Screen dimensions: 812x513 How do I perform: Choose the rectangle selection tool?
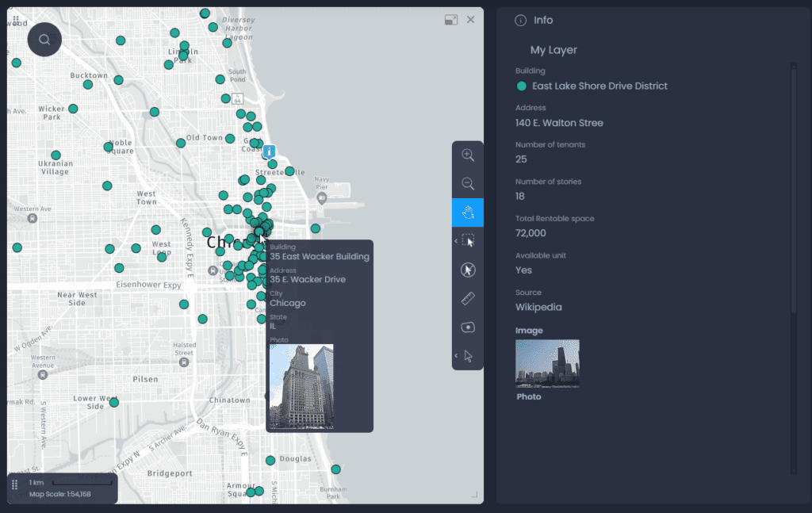[468, 241]
